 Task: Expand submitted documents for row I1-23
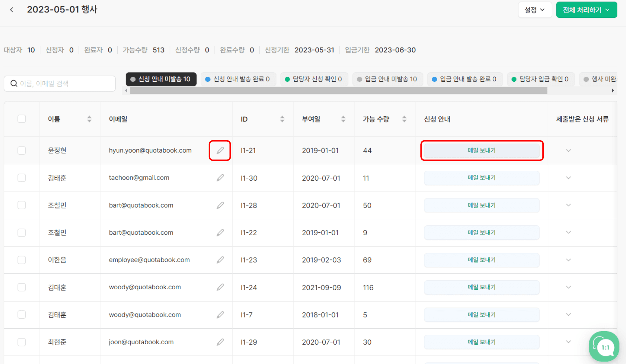pos(568,260)
